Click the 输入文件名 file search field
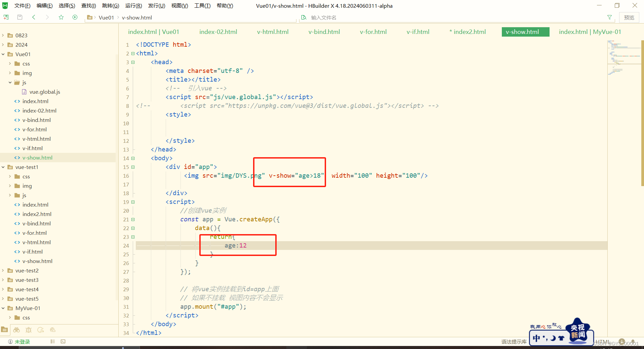 coord(457,17)
